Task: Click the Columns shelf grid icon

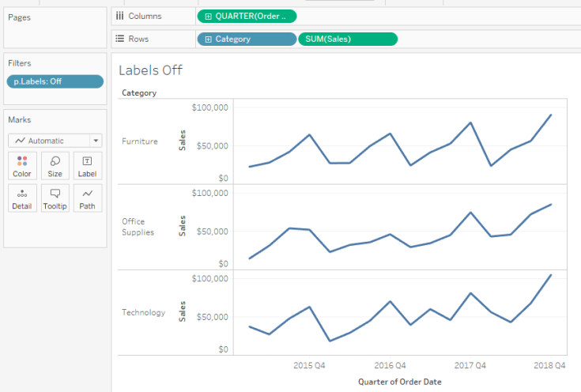Action: click(119, 16)
